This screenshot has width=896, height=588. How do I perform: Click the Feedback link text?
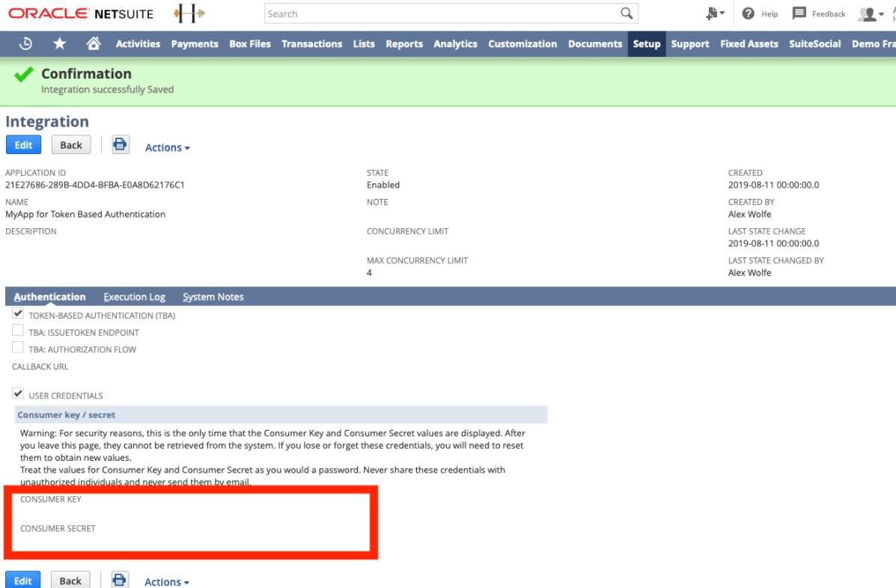(828, 14)
